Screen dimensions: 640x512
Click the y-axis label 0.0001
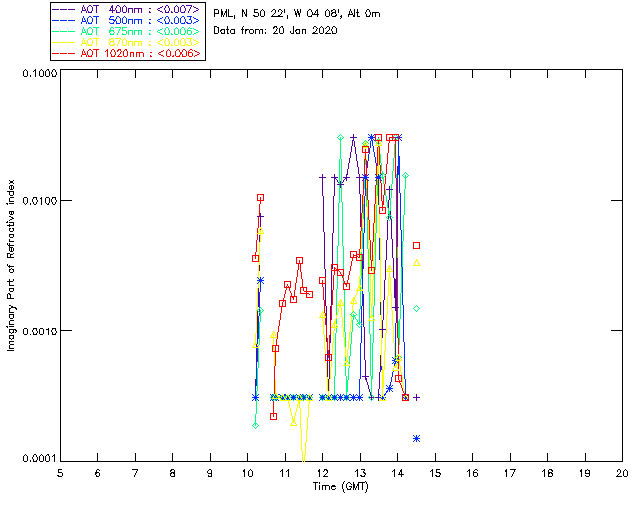pyautogui.click(x=39, y=459)
